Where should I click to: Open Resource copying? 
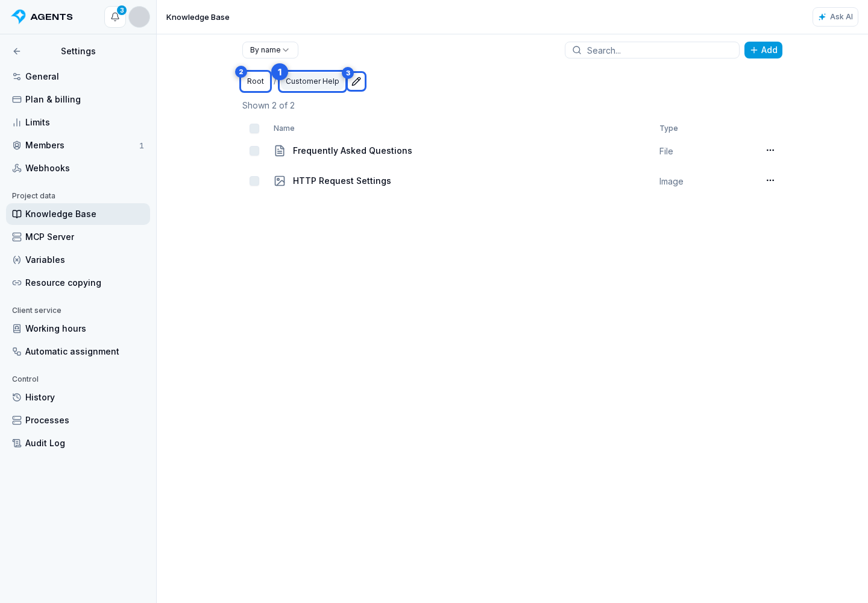pyautogui.click(x=78, y=283)
